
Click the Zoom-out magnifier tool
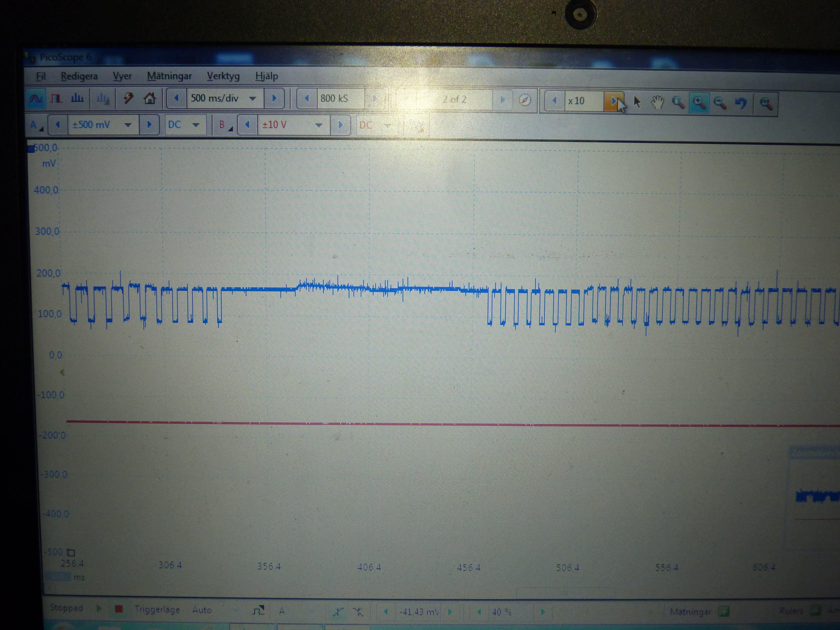point(720,102)
